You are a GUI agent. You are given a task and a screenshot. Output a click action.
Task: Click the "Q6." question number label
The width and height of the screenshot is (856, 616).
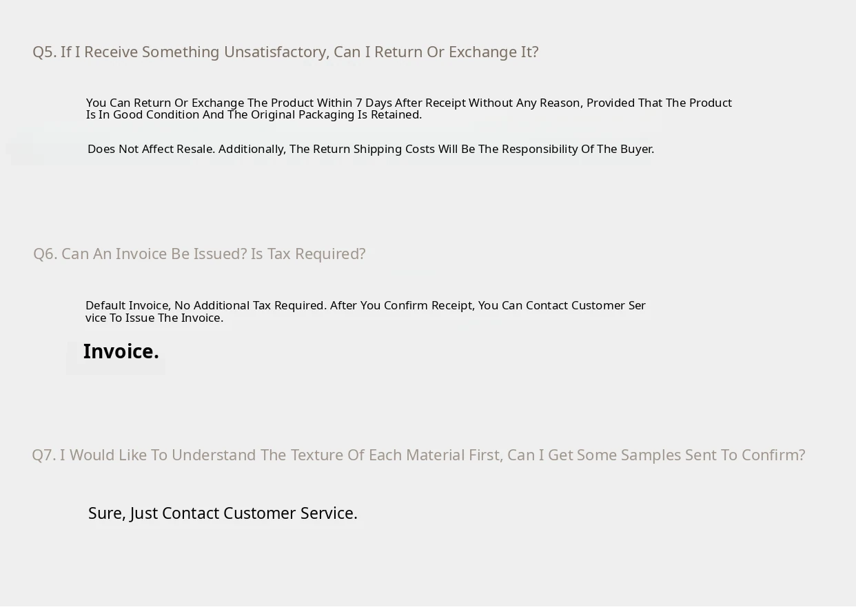45,254
